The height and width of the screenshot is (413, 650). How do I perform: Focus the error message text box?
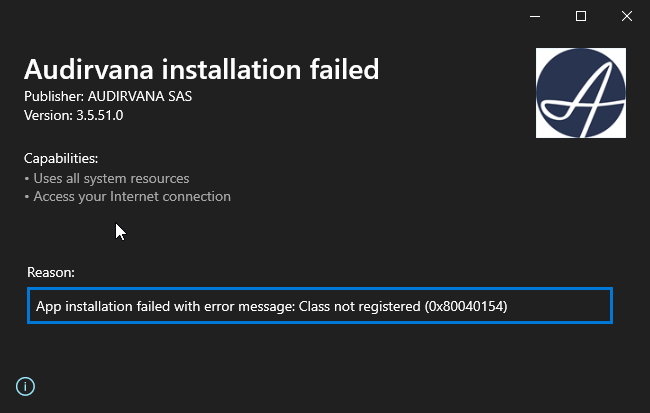320,306
